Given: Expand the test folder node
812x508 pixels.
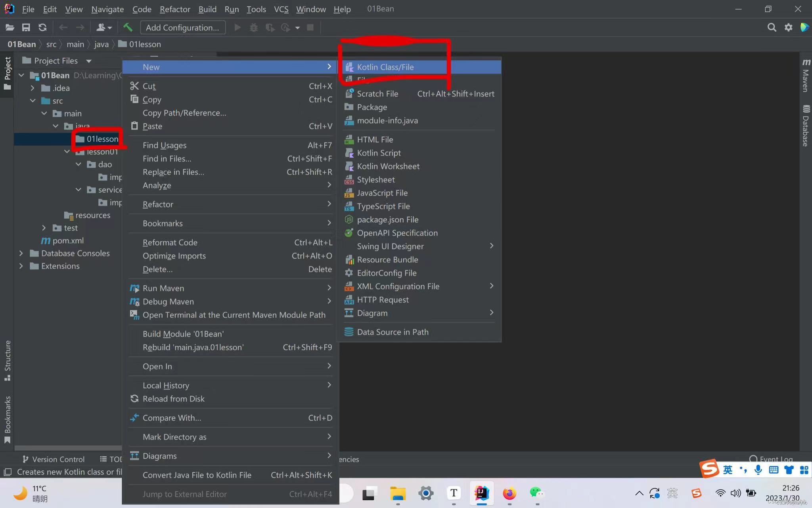Looking at the screenshot, I should pos(44,228).
